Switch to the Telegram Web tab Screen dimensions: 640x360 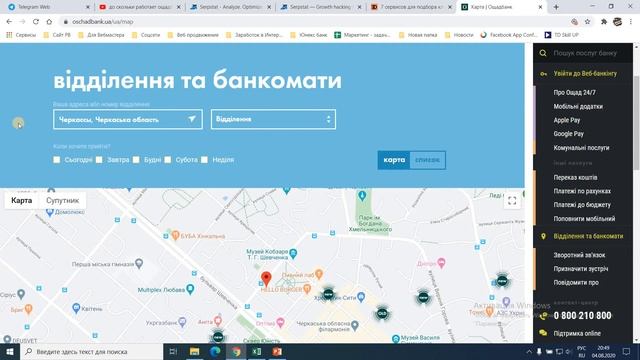48,7
